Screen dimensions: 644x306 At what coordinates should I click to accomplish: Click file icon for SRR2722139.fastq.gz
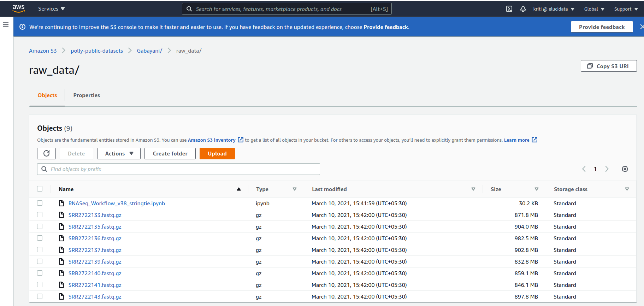61,261
